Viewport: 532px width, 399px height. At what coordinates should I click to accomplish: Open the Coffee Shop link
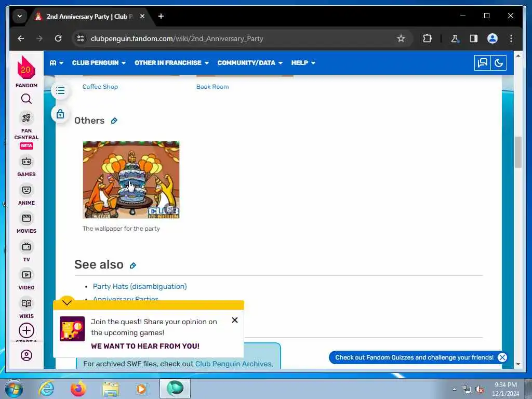(100, 87)
